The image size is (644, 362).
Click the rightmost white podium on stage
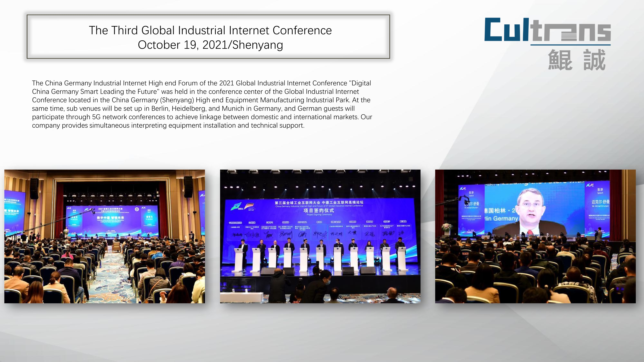[402, 259]
